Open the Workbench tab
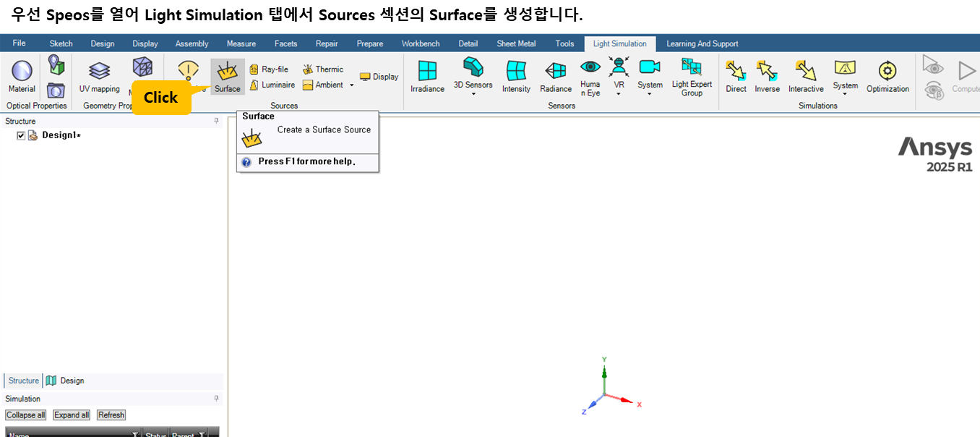This screenshot has width=980, height=437. coord(421,43)
